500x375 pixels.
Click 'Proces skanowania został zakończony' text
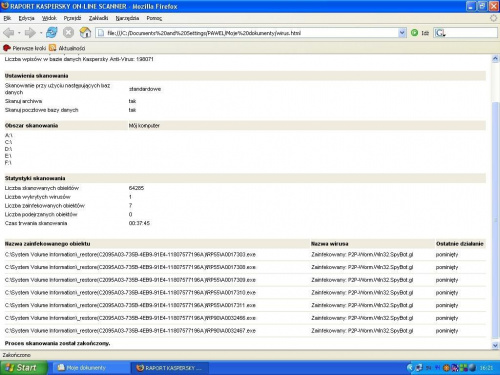(x=57, y=343)
